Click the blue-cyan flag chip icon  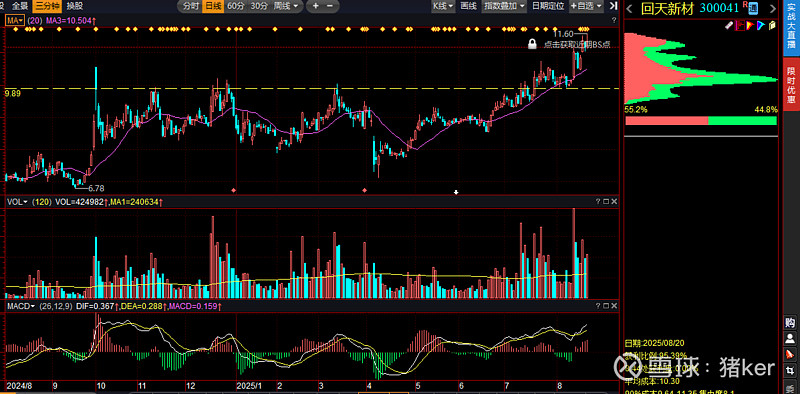pos(760,24)
